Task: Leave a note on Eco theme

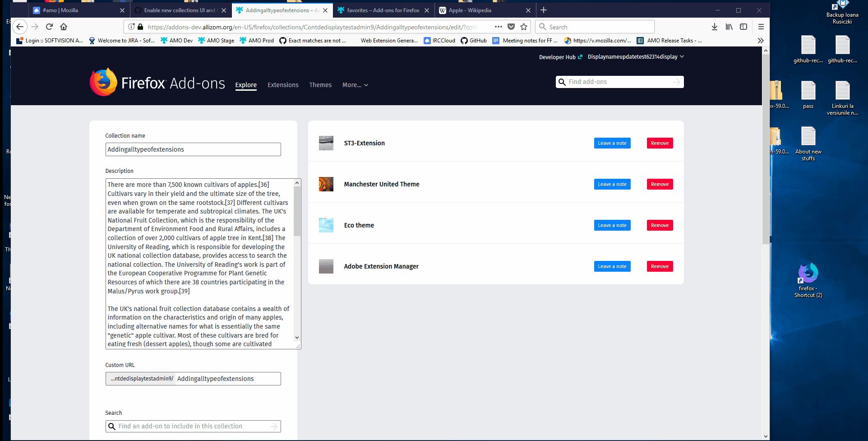Action: [612, 225]
